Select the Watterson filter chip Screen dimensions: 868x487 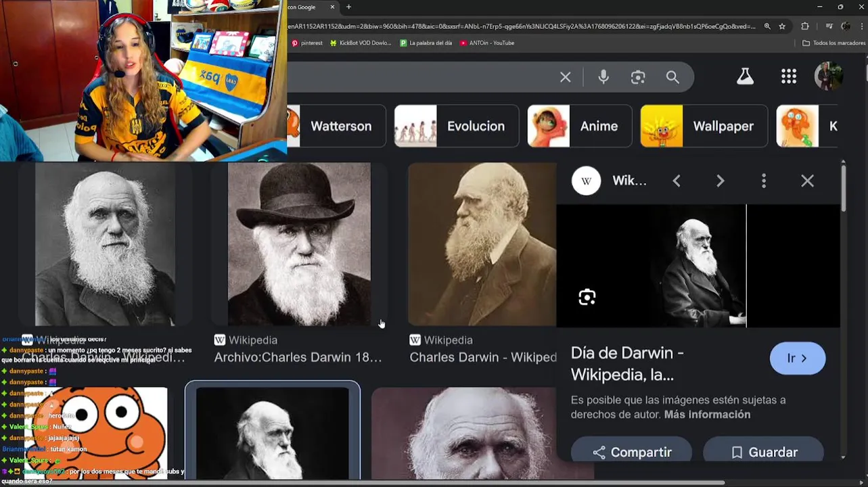336,126
